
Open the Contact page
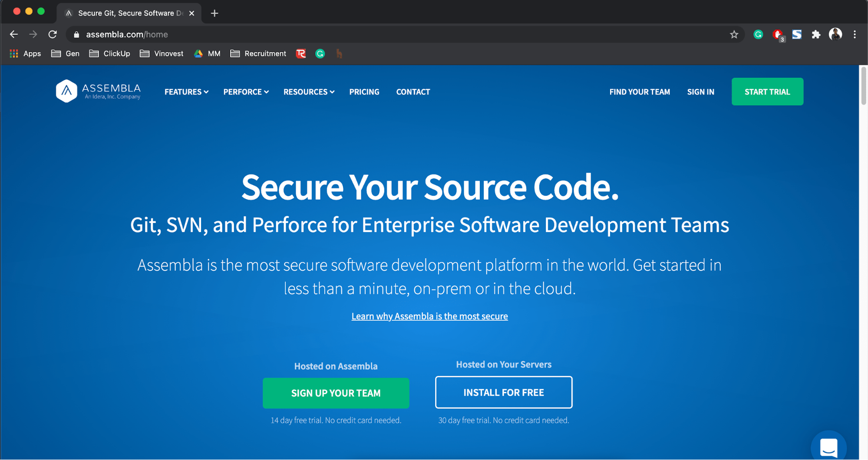(x=413, y=92)
